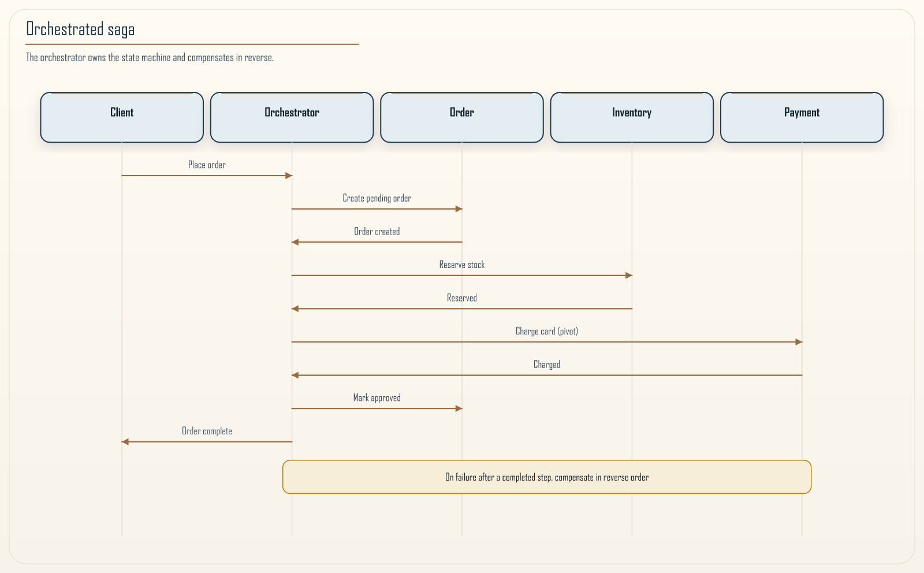The image size is (924, 573).
Task: Select the Client participant box
Action: (122, 117)
